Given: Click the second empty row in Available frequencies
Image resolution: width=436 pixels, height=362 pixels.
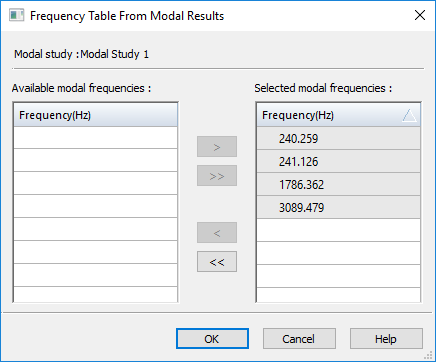Looking at the screenshot, I should (x=96, y=160).
